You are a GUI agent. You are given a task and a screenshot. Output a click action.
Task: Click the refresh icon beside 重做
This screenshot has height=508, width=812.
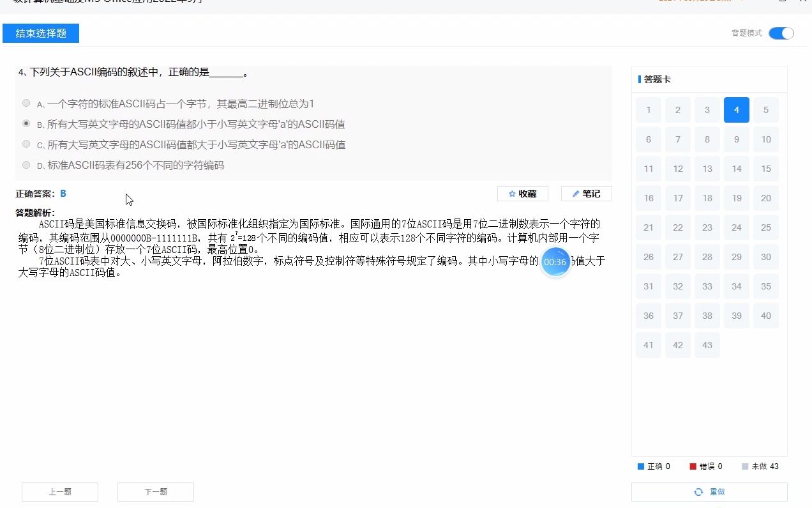pos(699,491)
